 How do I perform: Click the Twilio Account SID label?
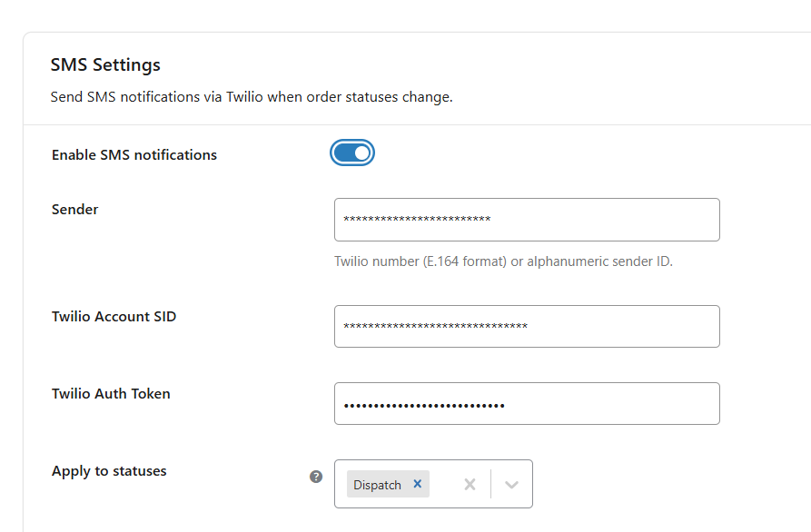coord(114,317)
